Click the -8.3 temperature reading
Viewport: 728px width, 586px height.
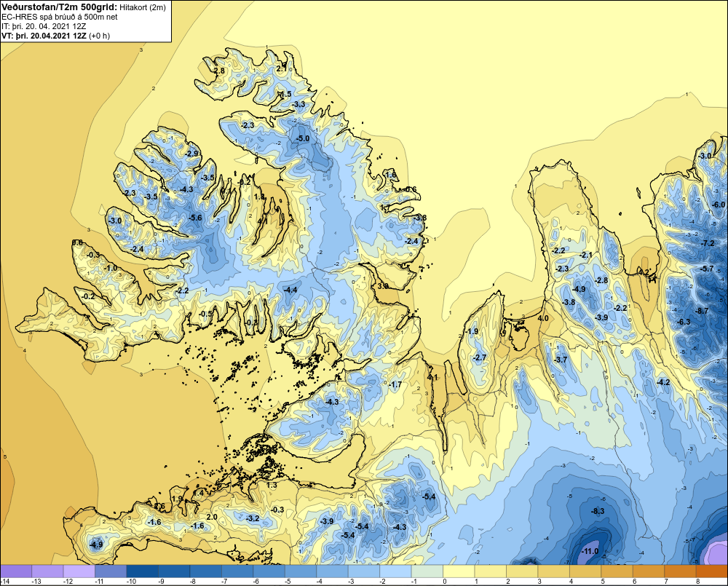point(598,511)
